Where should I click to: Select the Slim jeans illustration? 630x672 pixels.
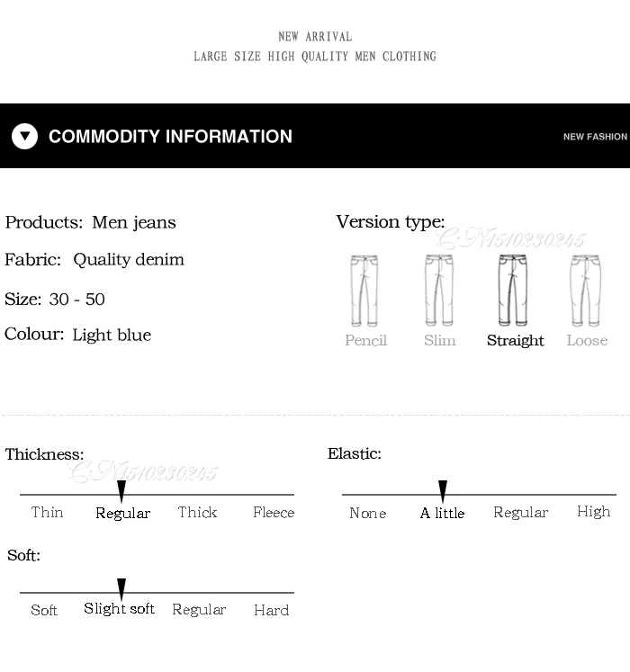(438, 291)
